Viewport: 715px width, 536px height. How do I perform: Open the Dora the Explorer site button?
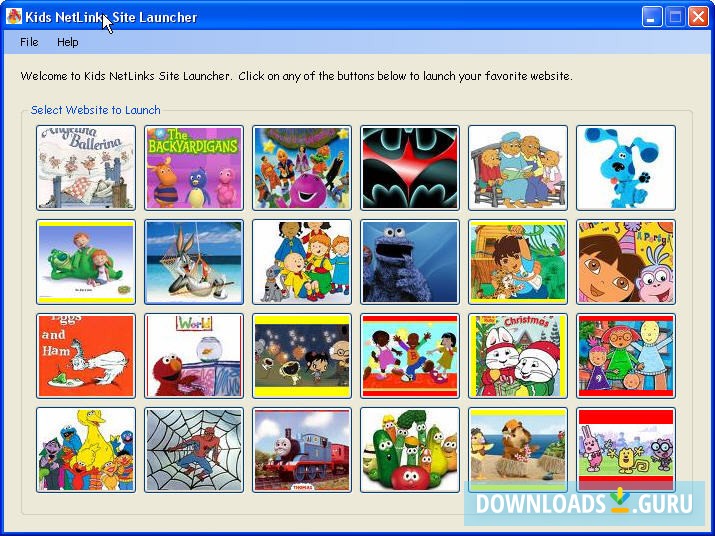pos(626,262)
